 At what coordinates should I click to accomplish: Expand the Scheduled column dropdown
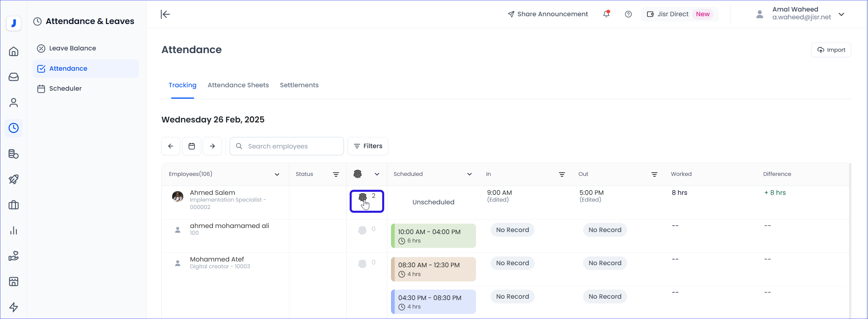(x=469, y=174)
